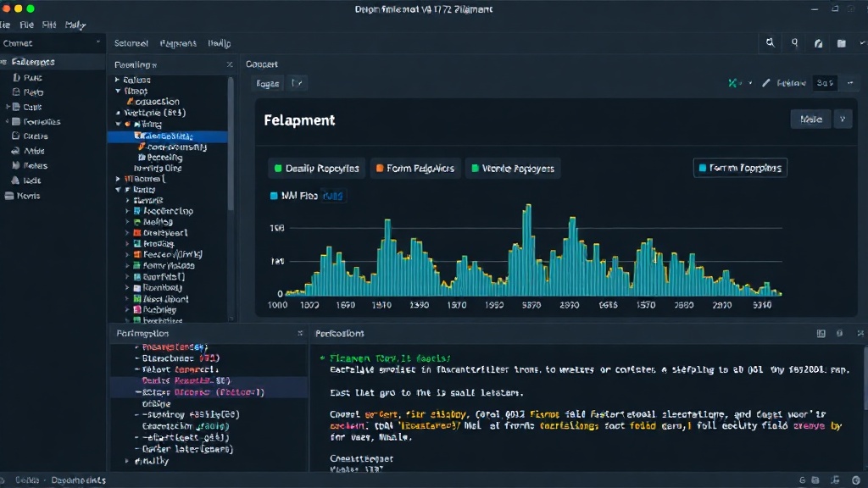Click the status bar icon third from the right
The height and width of the screenshot is (488, 868).
tap(815, 480)
